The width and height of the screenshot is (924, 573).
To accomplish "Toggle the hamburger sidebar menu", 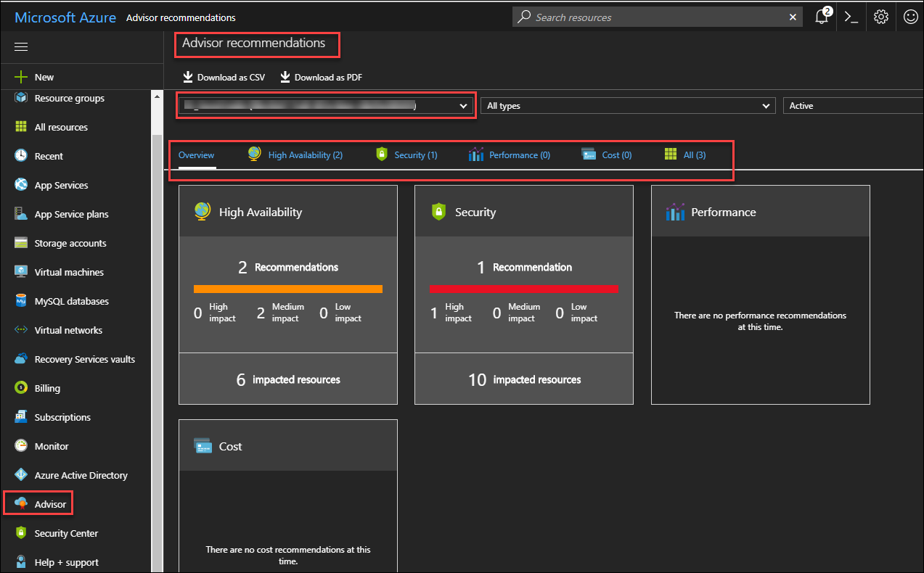I will pos(21,46).
